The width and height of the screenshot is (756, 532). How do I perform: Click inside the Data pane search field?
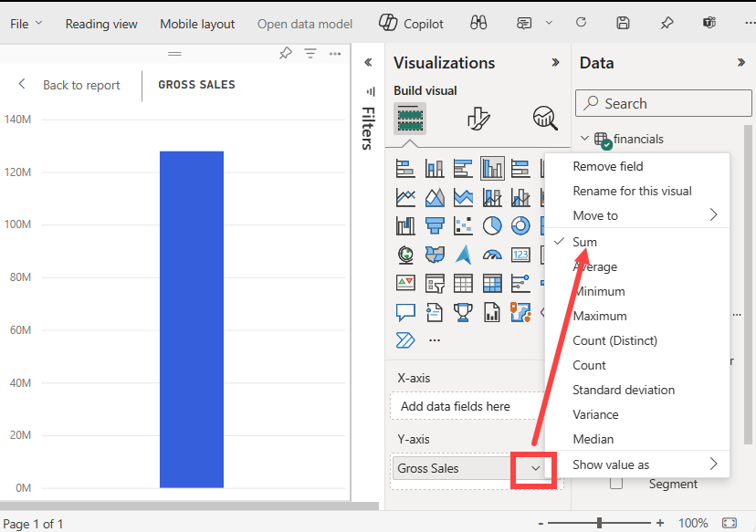(663, 103)
